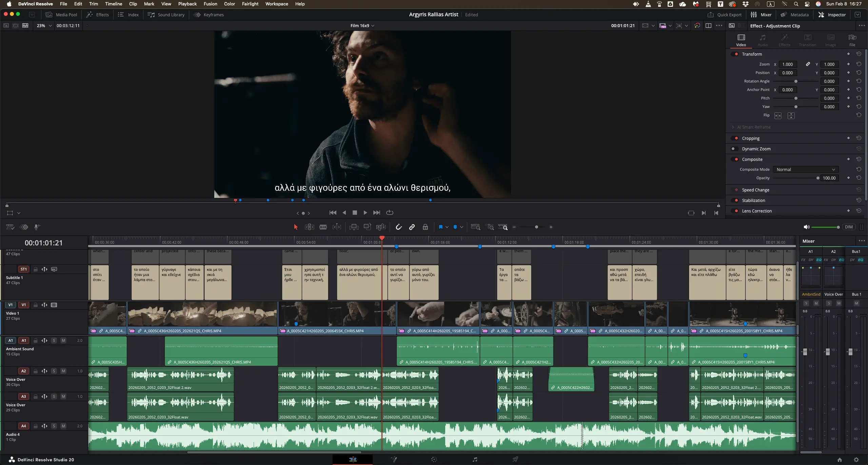The width and height of the screenshot is (868, 465).
Task: Click the blue Flag icon
Action: (x=440, y=227)
